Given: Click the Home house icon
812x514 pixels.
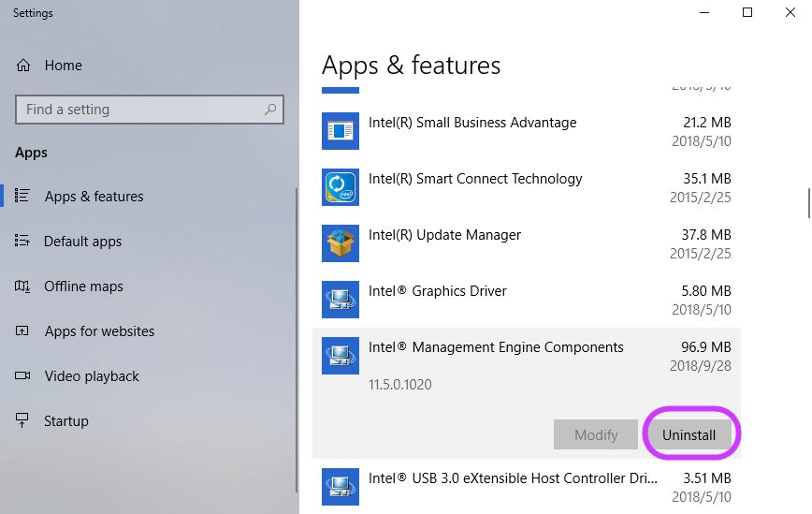Looking at the screenshot, I should pyautogui.click(x=23, y=66).
